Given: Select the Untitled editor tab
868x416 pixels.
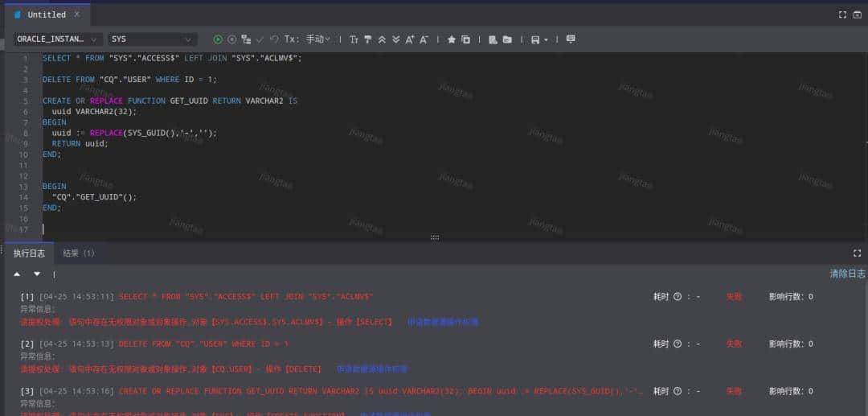Looking at the screenshot, I should point(47,14).
